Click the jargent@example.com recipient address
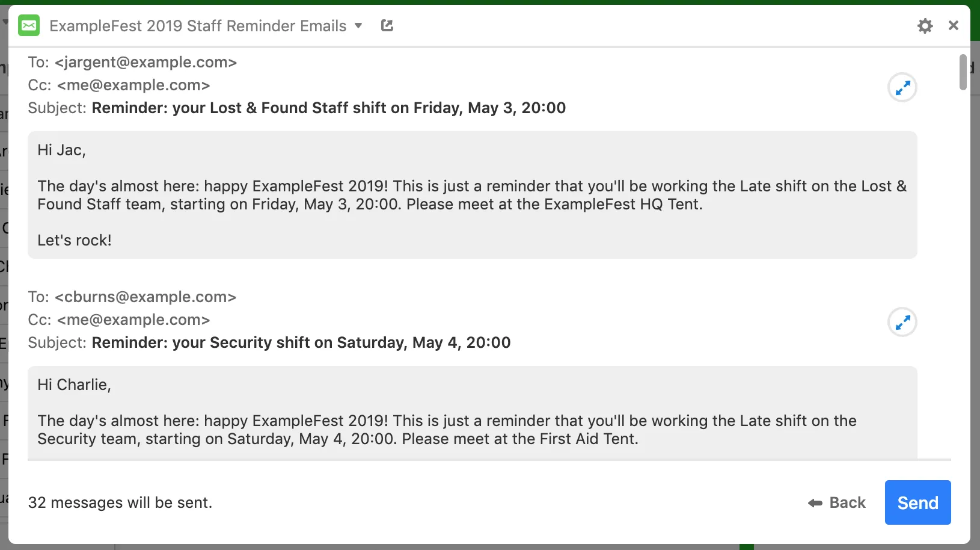 pos(145,63)
